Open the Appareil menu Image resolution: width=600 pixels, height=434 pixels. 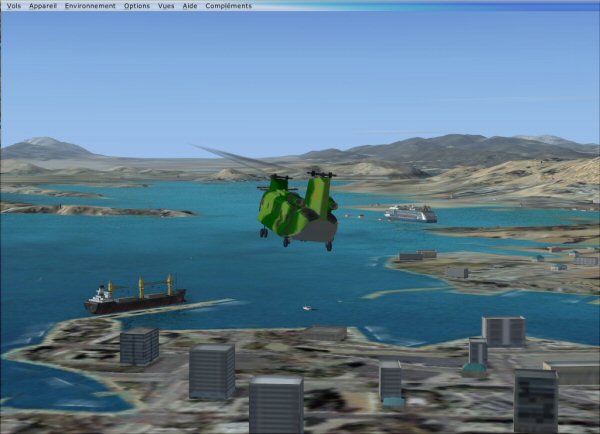tap(43, 6)
